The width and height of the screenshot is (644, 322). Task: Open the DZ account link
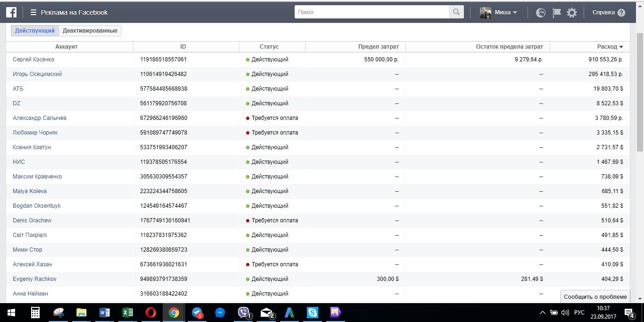17,103
